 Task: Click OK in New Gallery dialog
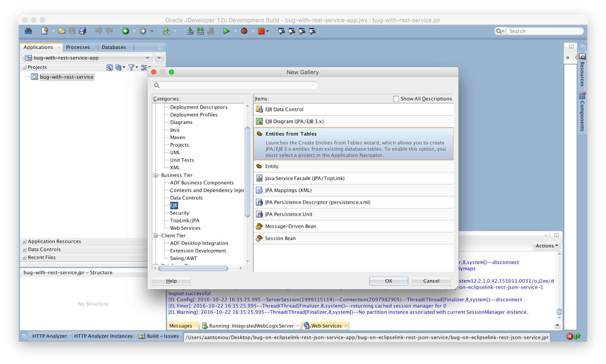click(x=389, y=281)
